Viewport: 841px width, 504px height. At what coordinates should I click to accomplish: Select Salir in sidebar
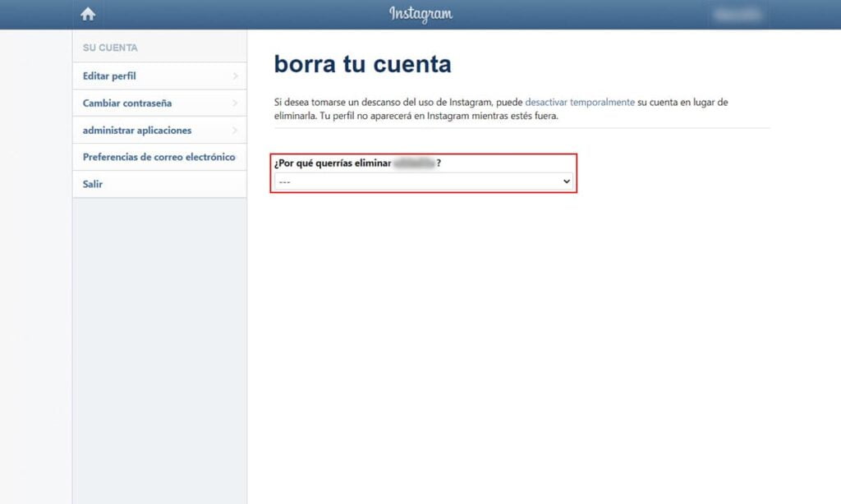point(160,184)
